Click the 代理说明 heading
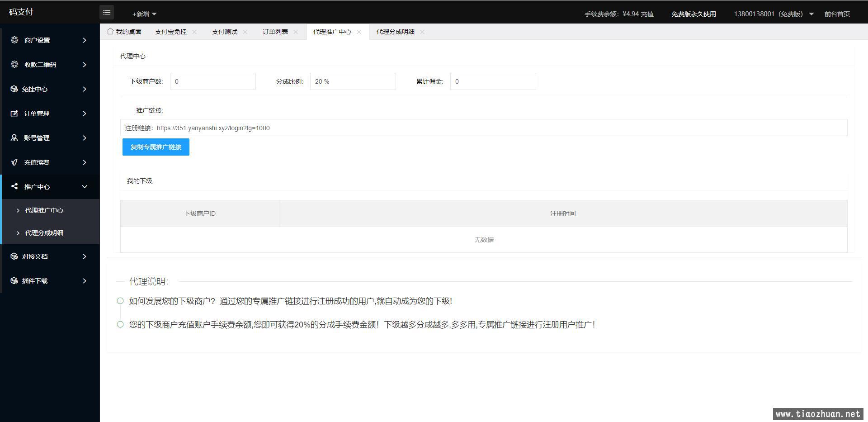Screen dimensions: 868x422 click(149, 281)
